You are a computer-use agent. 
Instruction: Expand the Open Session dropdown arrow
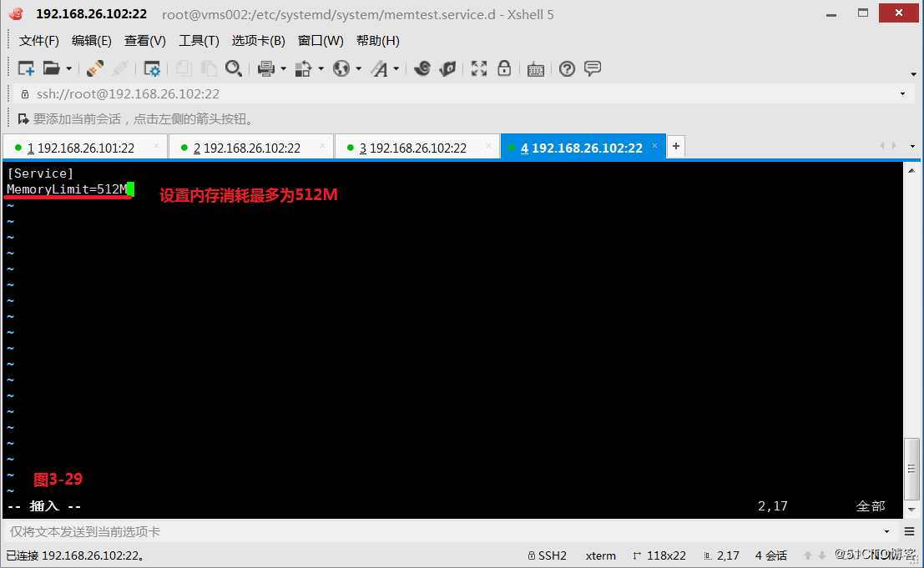coord(69,69)
